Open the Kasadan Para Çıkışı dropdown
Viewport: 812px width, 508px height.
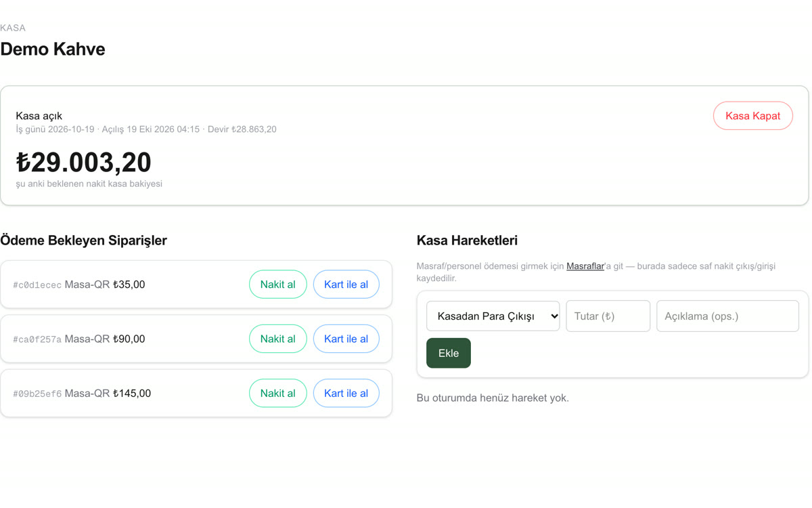493,316
